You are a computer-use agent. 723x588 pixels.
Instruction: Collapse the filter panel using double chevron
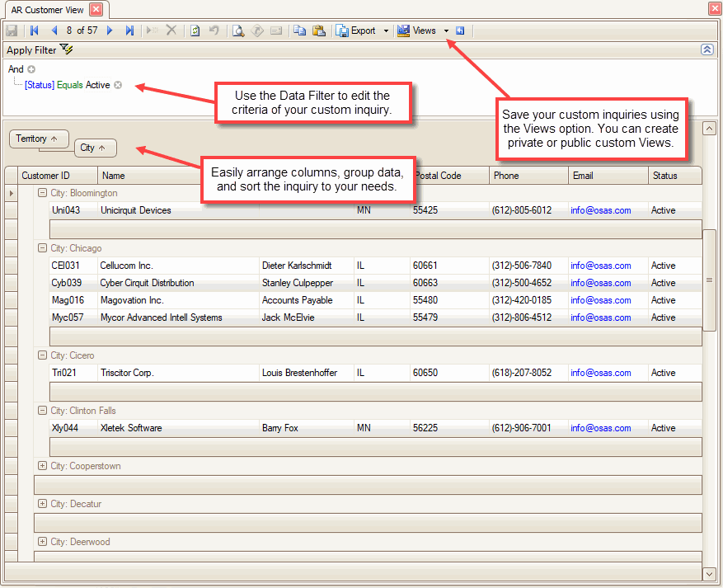tap(707, 50)
